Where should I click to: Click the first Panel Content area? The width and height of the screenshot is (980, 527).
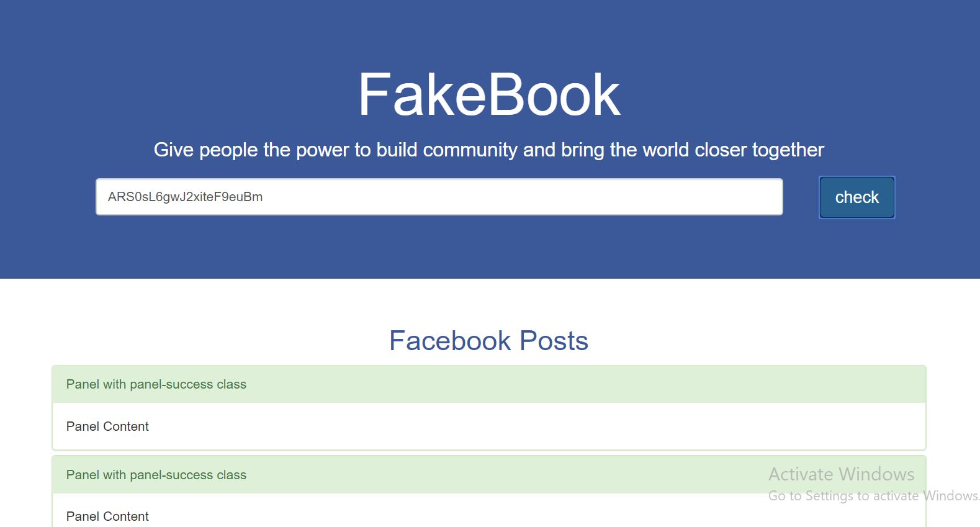pos(107,426)
